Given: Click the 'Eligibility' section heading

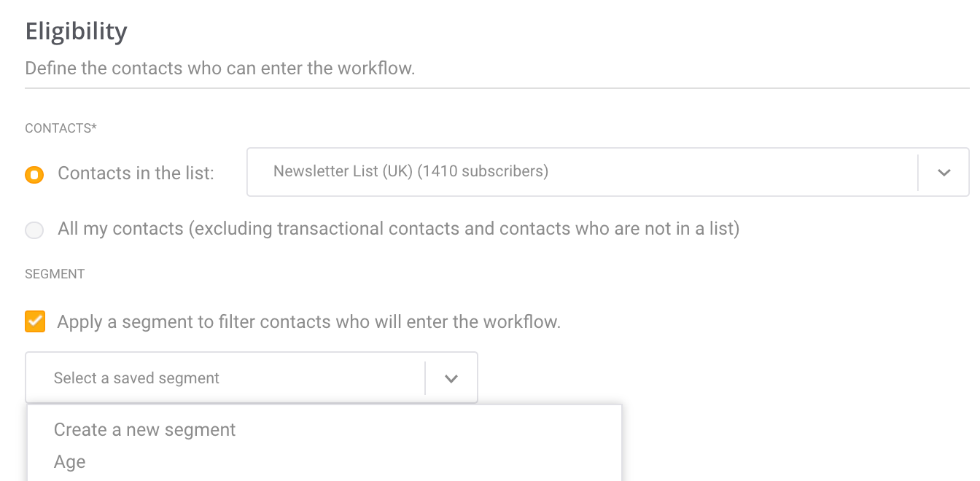Looking at the screenshot, I should 77,31.
